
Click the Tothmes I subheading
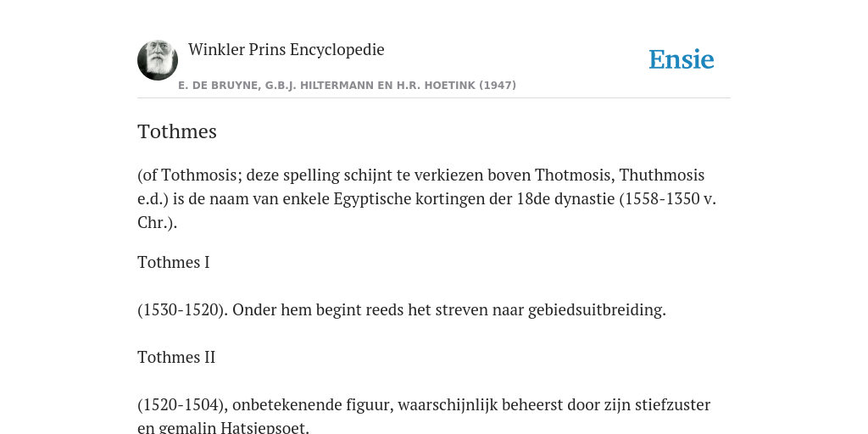tap(173, 262)
